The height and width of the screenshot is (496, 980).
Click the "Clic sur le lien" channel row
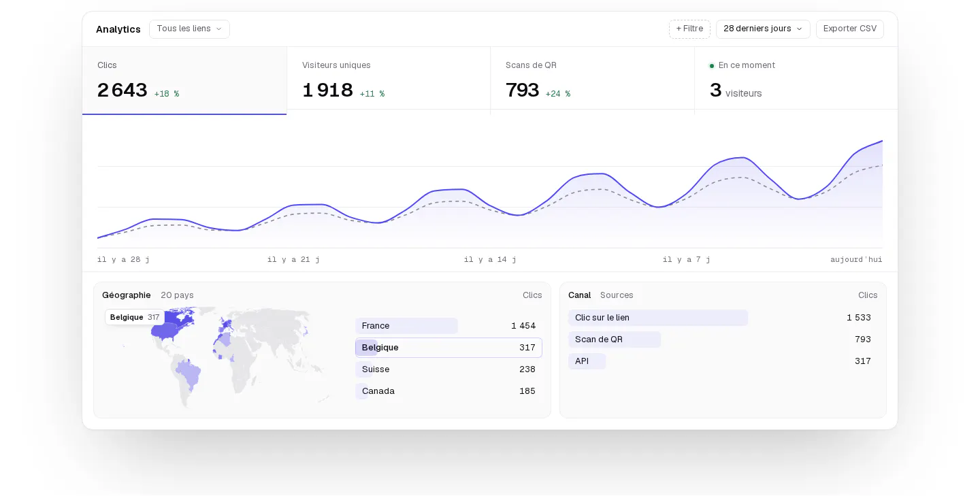[x=723, y=318]
